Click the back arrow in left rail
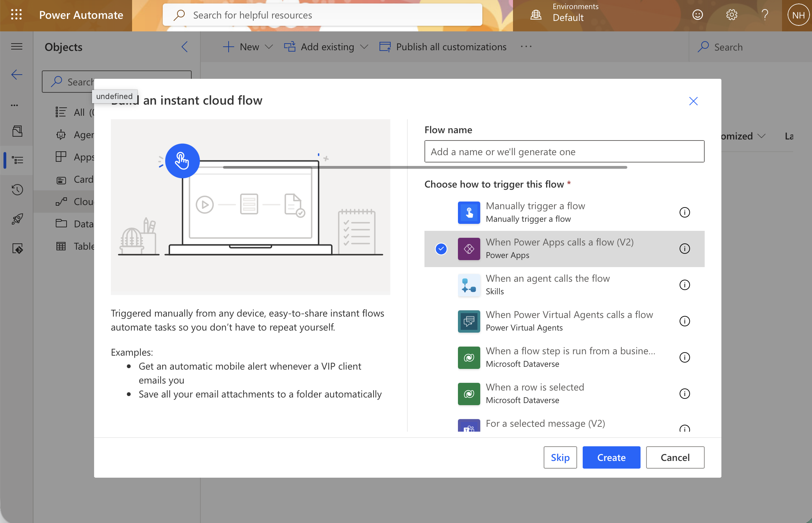This screenshot has width=812, height=523. [17, 75]
